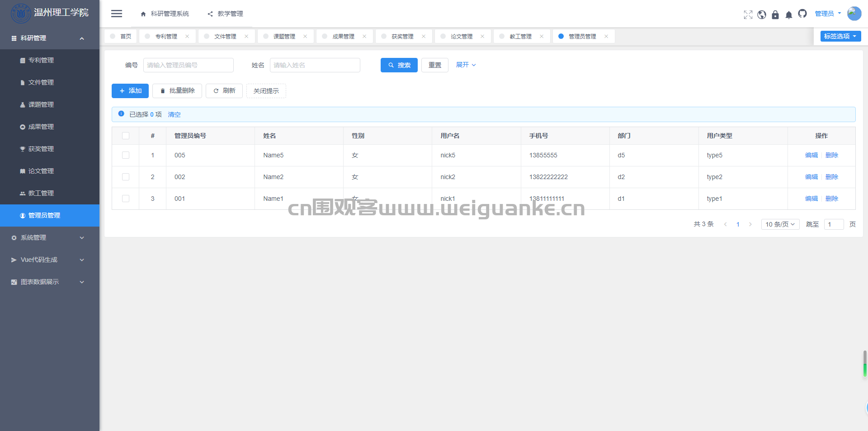The height and width of the screenshot is (431, 868).
Task: Open the 标签选项 dropdown
Action: [x=840, y=36]
